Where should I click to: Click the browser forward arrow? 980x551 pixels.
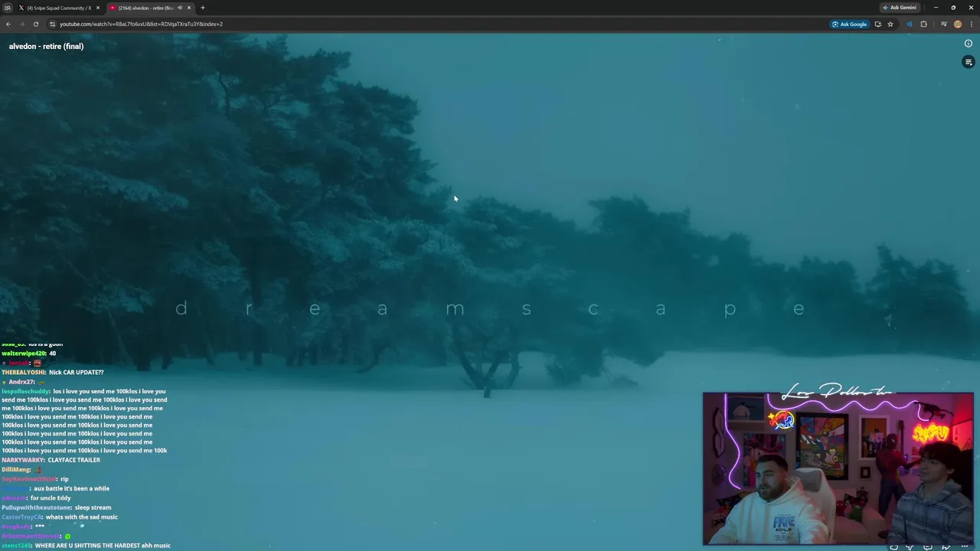[21, 24]
